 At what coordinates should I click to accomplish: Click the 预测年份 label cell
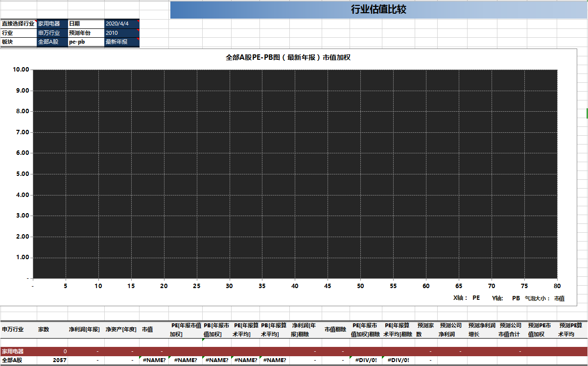[x=86, y=33]
